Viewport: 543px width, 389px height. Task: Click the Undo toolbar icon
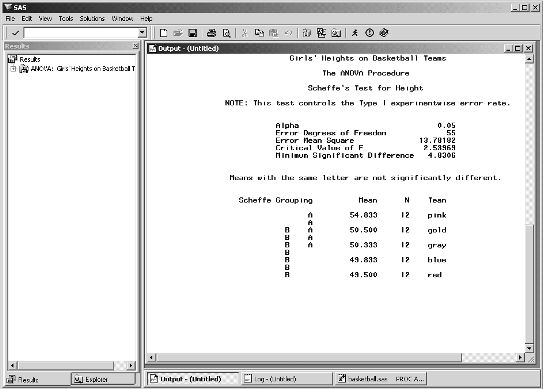(288, 33)
